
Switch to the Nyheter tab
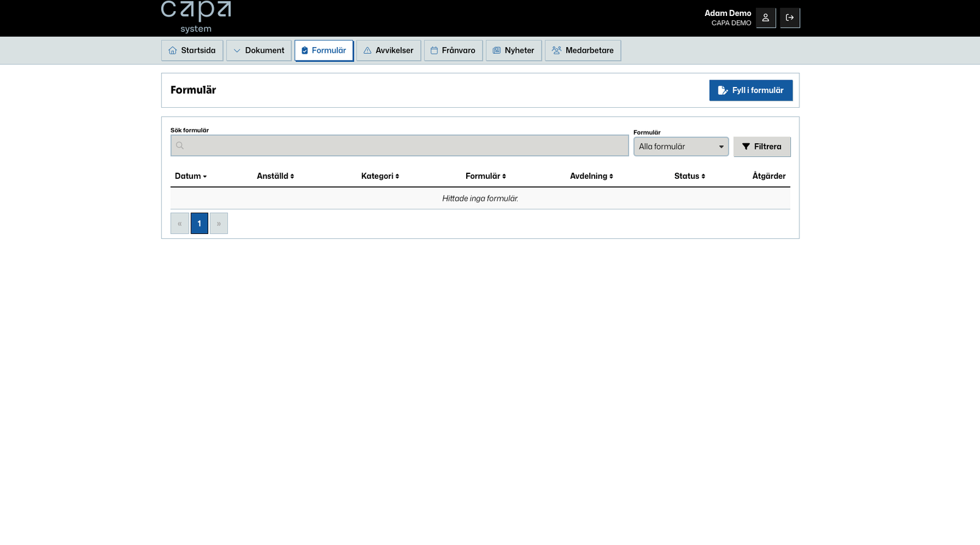pos(513,51)
